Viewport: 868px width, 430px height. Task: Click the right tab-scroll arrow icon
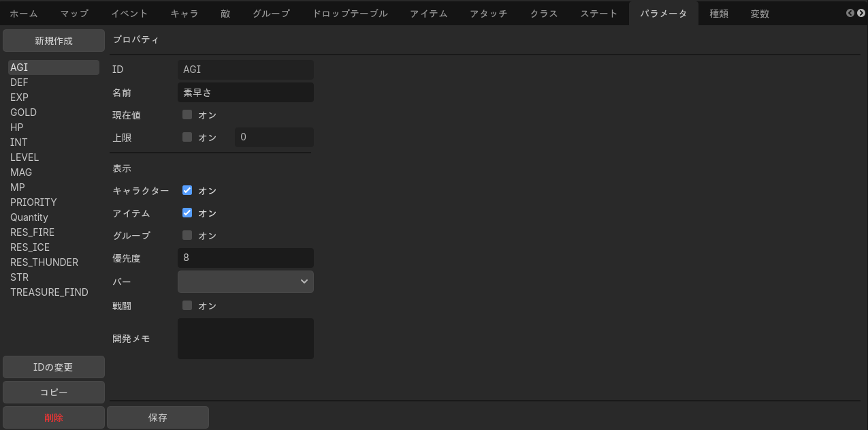coord(861,13)
